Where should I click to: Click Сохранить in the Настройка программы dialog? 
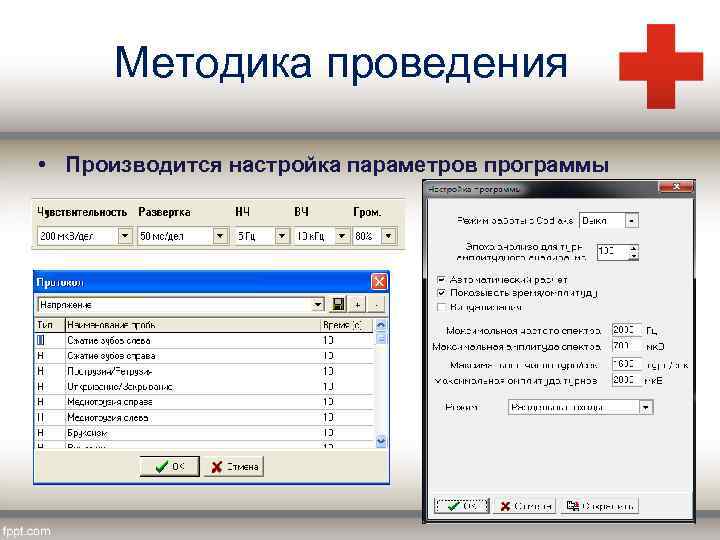[x=600, y=506]
